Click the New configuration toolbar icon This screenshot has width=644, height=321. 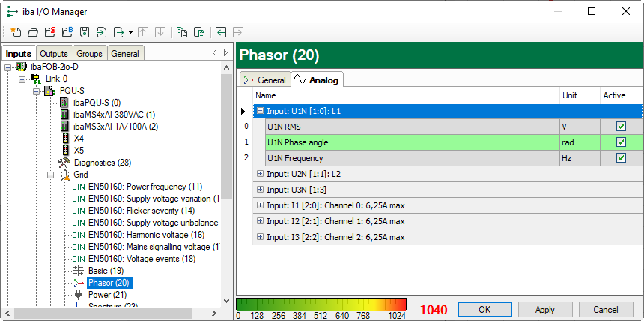tap(15, 32)
